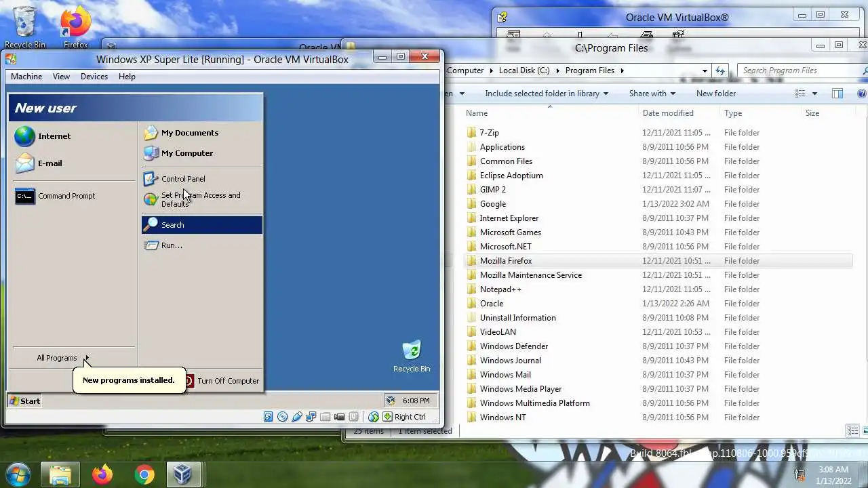Open View menu in VirtualBox window
Viewport: 868px width, 488px height.
[x=61, y=77]
